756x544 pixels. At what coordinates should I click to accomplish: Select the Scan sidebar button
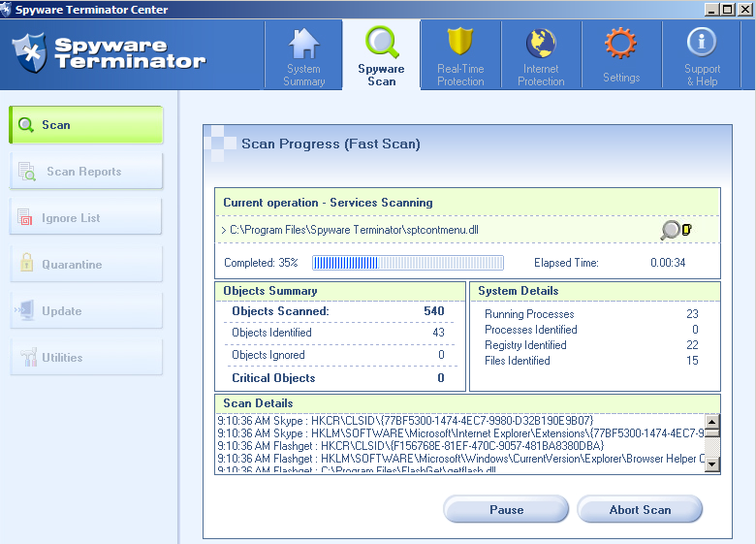point(86,125)
